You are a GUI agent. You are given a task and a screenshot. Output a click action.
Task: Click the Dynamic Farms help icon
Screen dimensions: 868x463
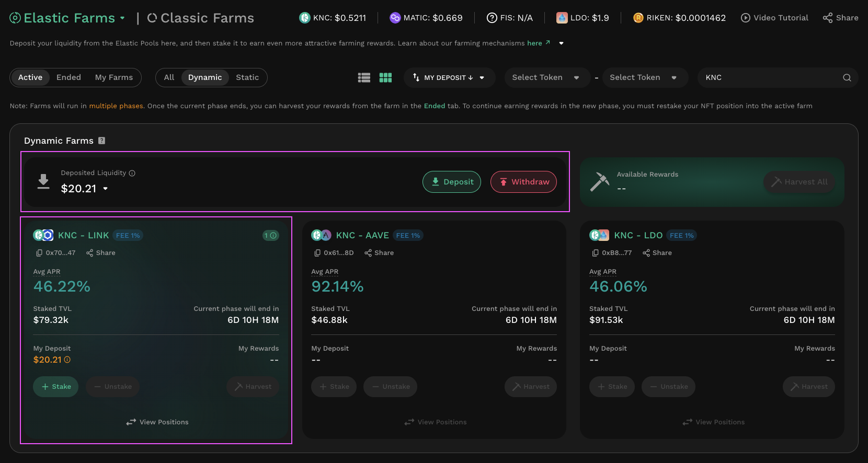pos(102,141)
